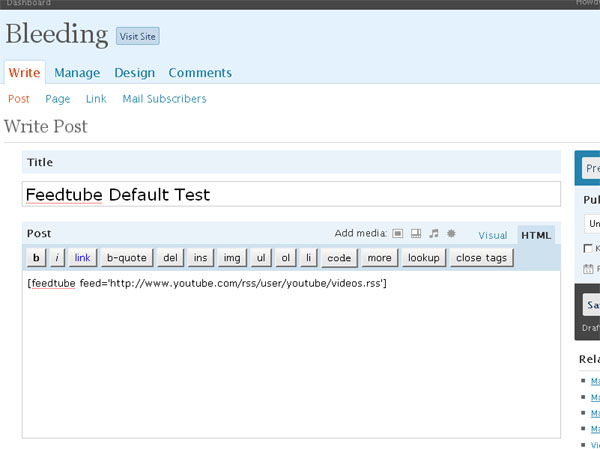Click the Add an image media icon
The height and width of the screenshot is (449, 600).
(398, 233)
